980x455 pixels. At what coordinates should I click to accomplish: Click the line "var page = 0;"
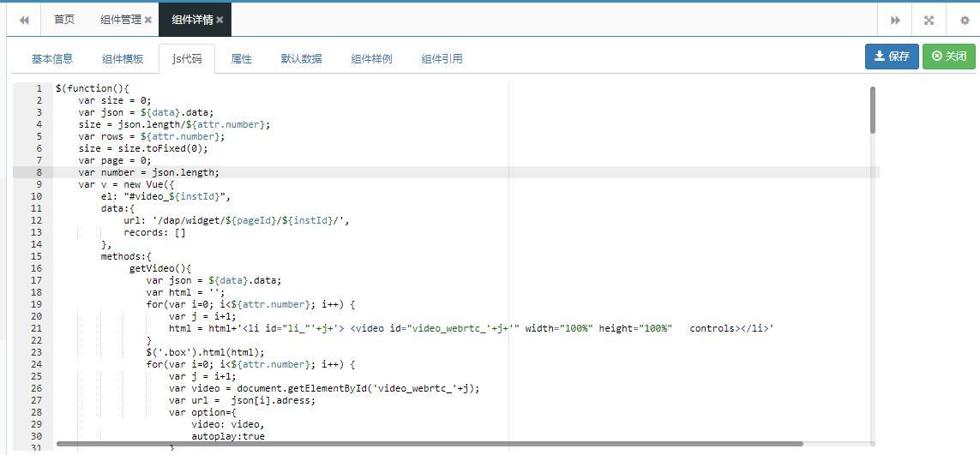point(115,160)
